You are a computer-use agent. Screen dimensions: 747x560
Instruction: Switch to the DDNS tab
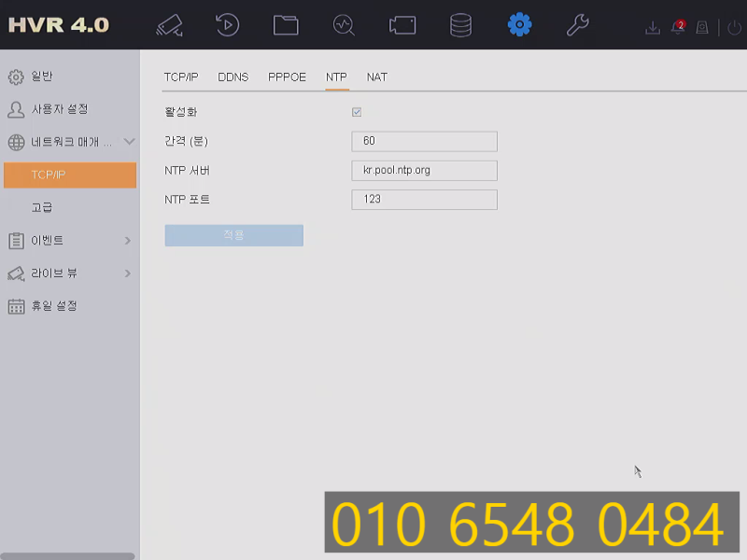coord(233,77)
